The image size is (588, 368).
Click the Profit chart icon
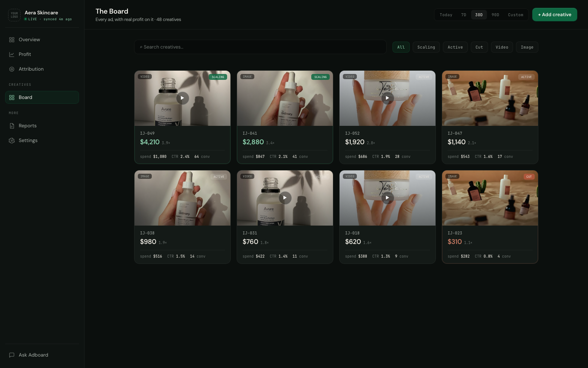pos(12,54)
